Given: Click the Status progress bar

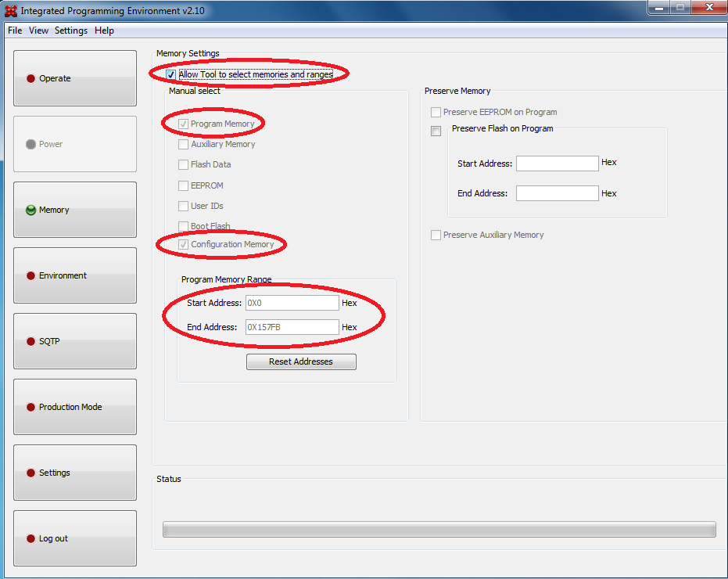Looking at the screenshot, I should coord(440,529).
